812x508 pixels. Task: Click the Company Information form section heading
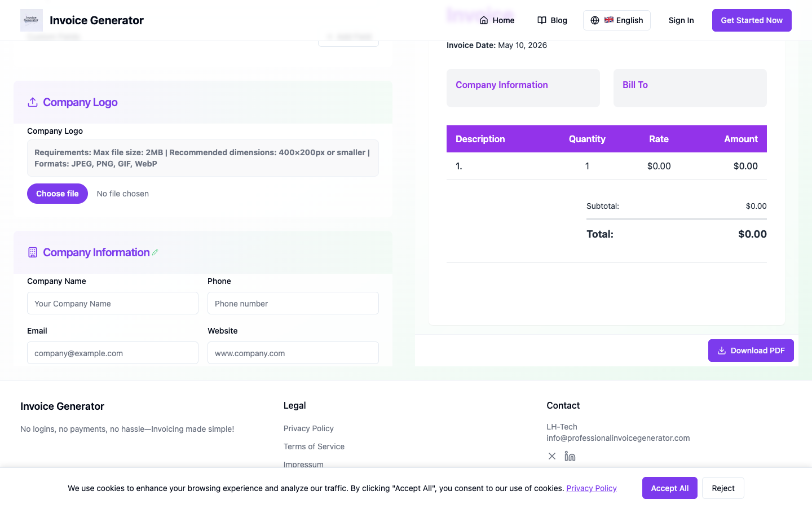coord(96,252)
